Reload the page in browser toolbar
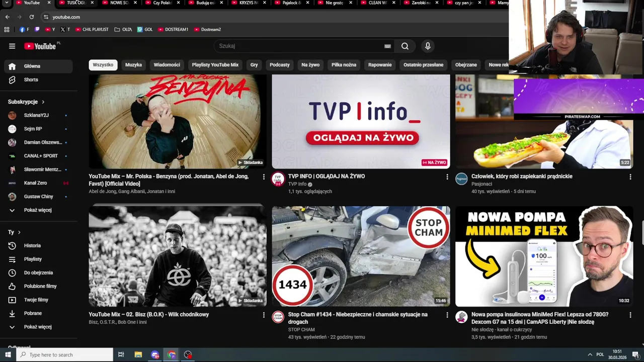Screen dimensions: 644x362 31,17
